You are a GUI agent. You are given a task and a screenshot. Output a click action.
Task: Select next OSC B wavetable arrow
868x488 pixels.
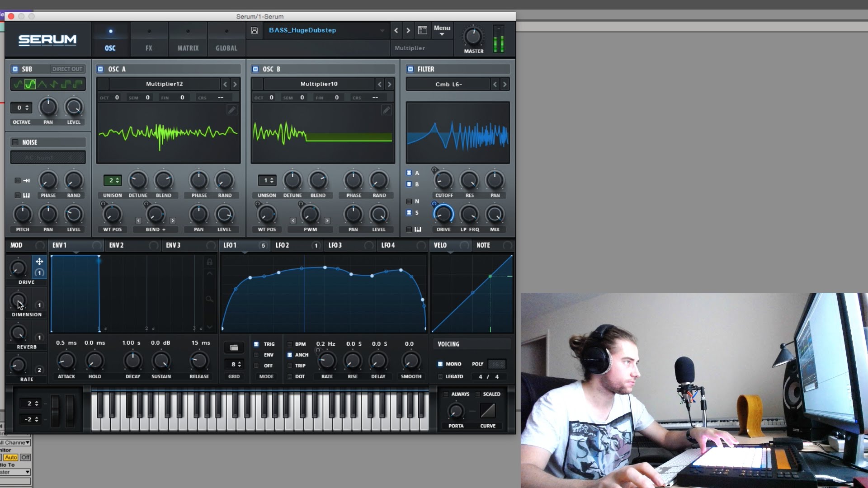(390, 84)
